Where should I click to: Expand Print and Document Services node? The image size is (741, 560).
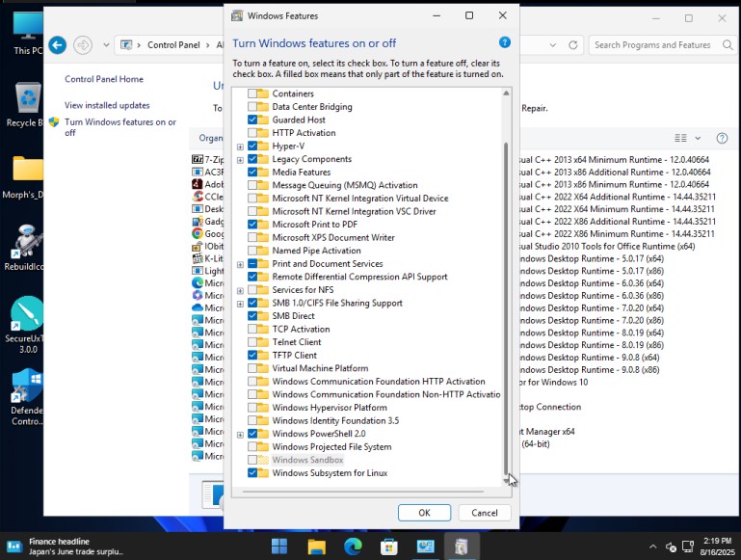240,265
